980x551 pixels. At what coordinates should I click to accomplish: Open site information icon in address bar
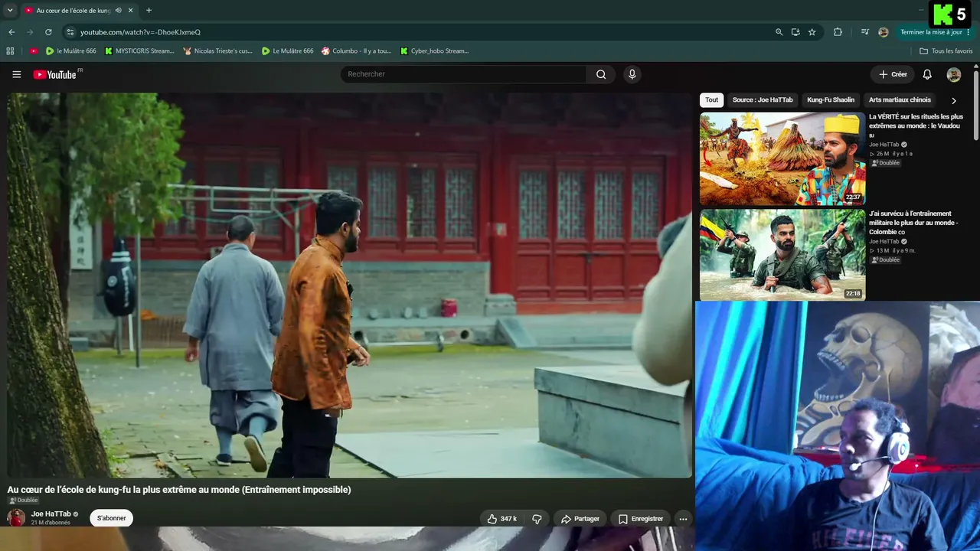click(70, 32)
